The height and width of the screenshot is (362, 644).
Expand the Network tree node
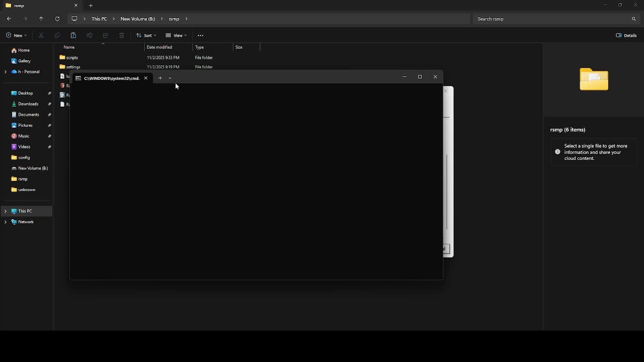pos(6,222)
